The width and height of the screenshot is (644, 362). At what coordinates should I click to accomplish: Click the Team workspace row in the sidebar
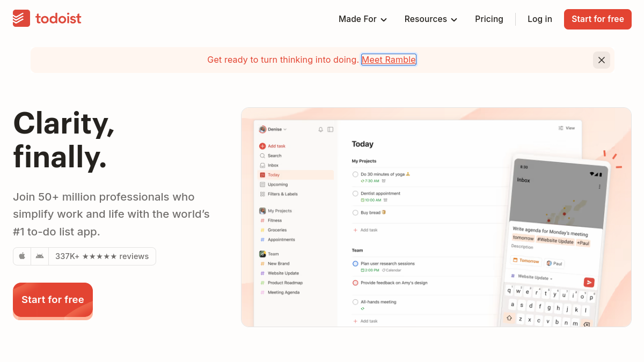pos(269,254)
